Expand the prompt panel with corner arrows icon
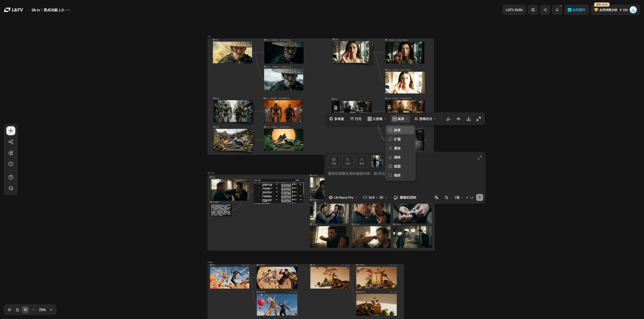This screenshot has width=644, height=319. 480,158
